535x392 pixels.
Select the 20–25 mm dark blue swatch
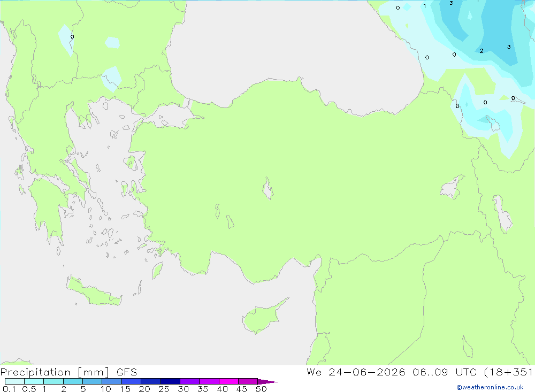tap(151, 381)
